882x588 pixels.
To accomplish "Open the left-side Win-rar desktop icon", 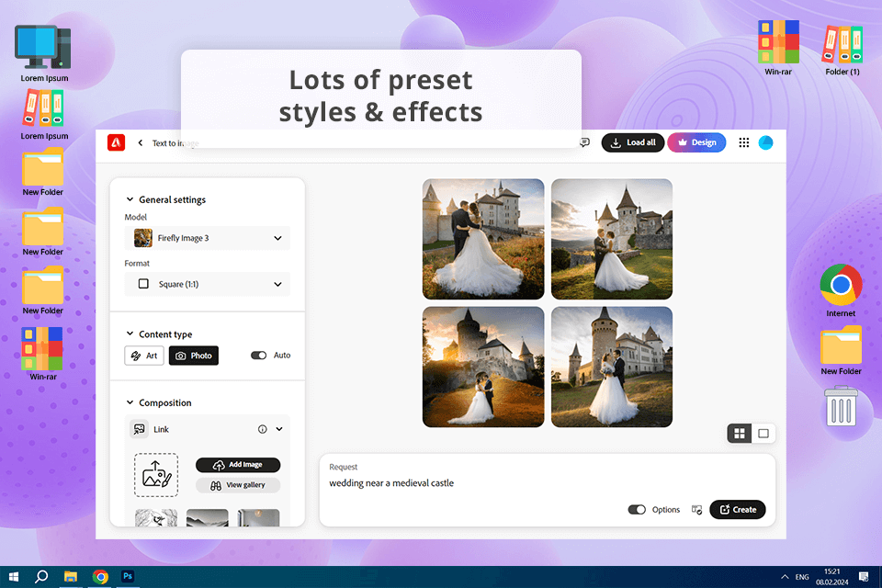I will [43, 354].
